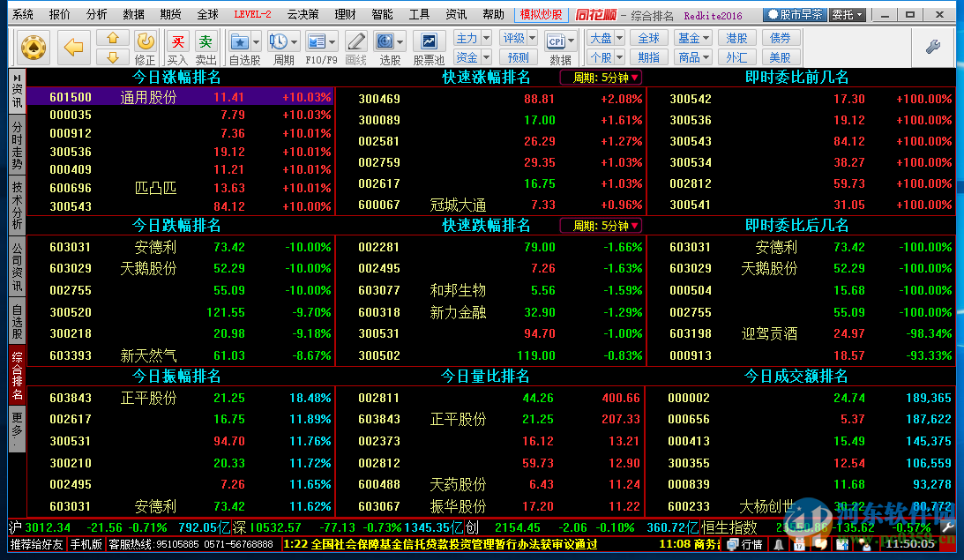
Task: Click the 买入 buy icon
Action: pos(177,41)
